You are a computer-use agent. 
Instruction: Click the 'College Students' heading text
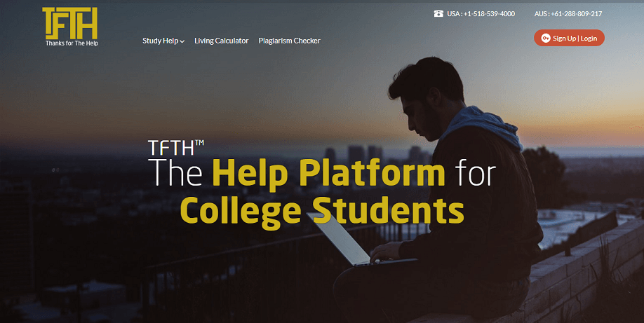tap(322, 210)
